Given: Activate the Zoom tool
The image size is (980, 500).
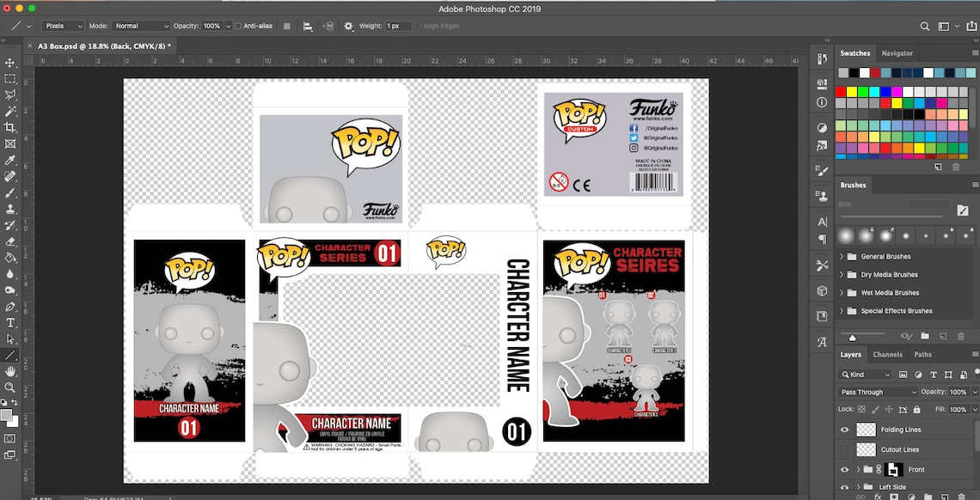Looking at the screenshot, I should coord(10,387).
